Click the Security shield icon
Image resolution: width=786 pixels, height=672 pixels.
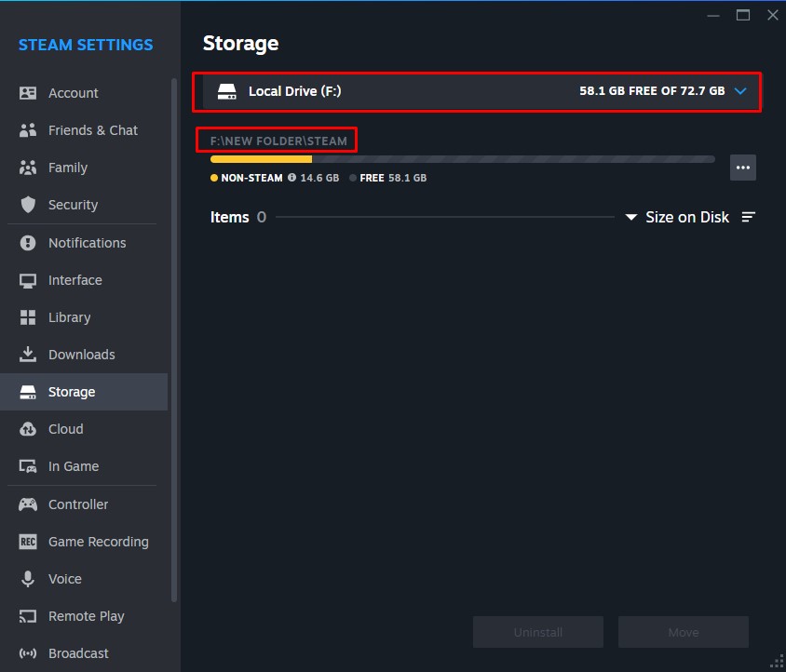tap(28, 205)
